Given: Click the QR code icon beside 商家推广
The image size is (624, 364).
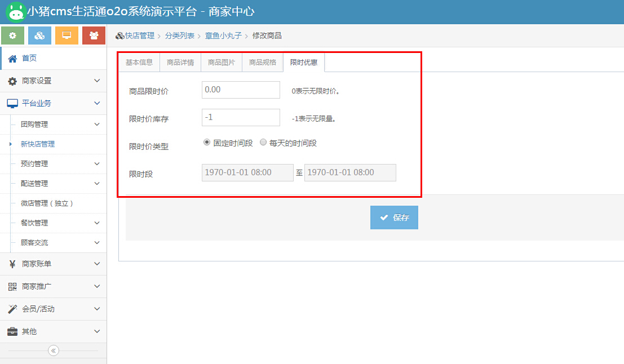Looking at the screenshot, I should click(x=12, y=286).
